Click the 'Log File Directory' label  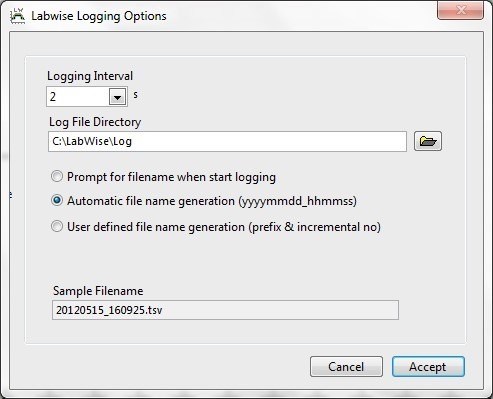point(95,122)
